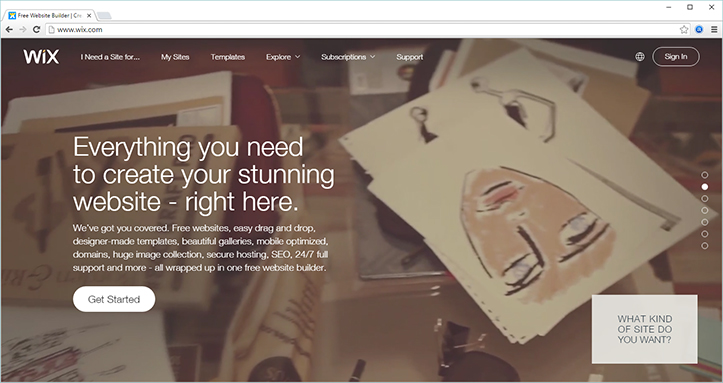
Task: Open the Templates menu item
Action: point(228,57)
